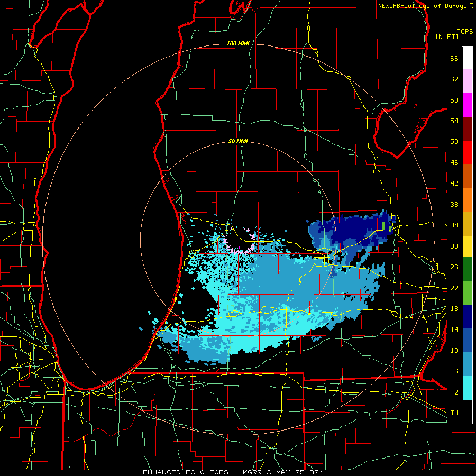The width and height of the screenshot is (476, 476).
Task: Click the ENHANCED ECHO TOPS caption text
Action: coord(237,472)
